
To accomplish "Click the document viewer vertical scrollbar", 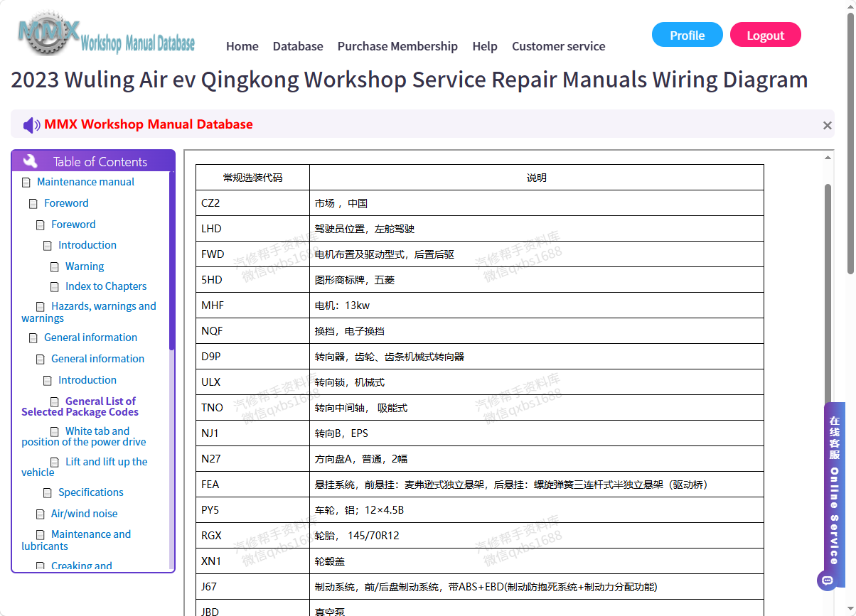I will click(828, 298).
